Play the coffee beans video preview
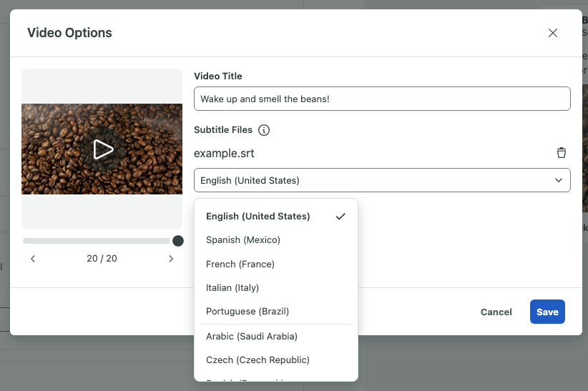 click(x=102, y=149)
